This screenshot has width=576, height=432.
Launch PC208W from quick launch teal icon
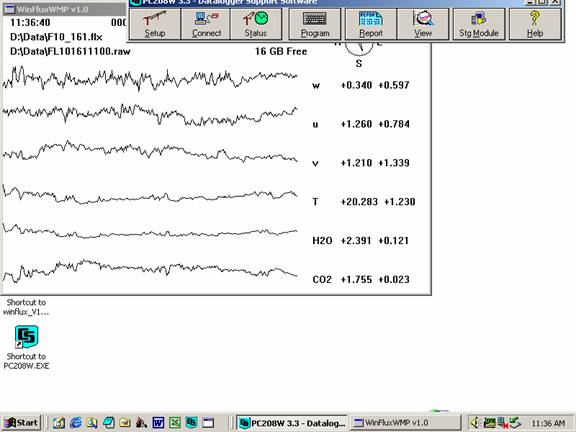[191, 423]
